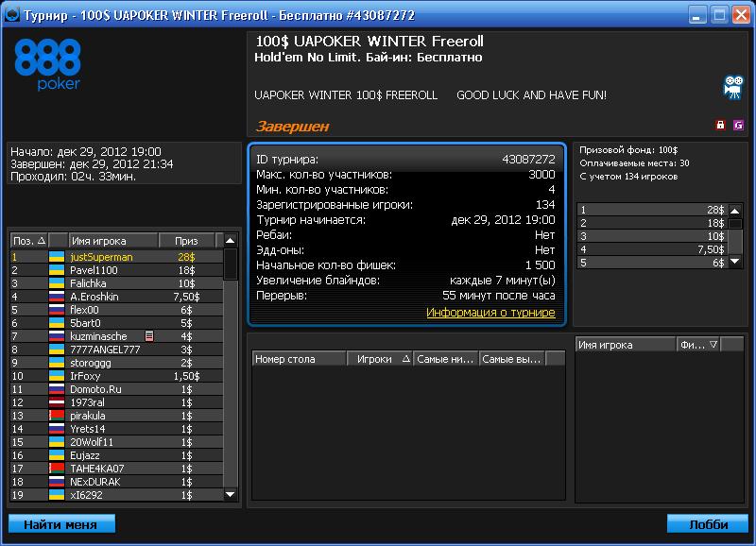Select the player name A.Eroshkin

pyautogui.click(x=94, y=297)
